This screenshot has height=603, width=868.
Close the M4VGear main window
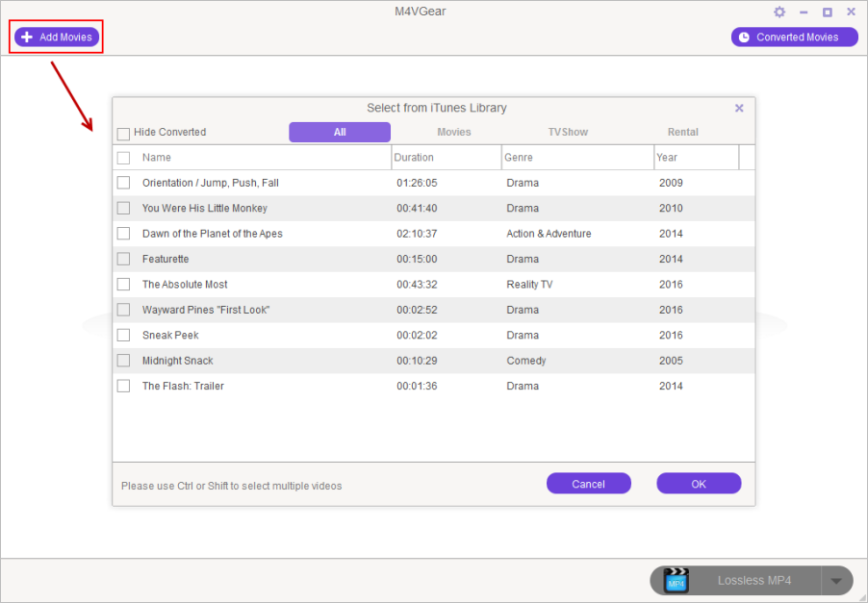(852, 12)
